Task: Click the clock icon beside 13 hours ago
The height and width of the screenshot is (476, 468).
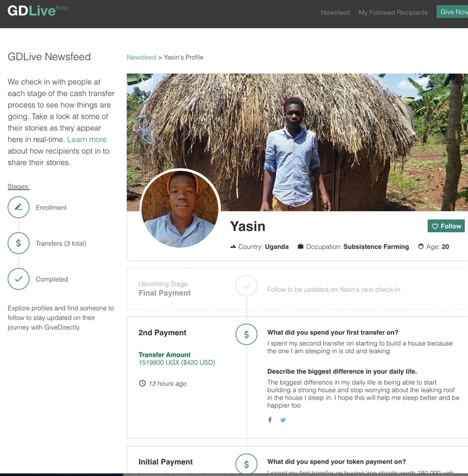Action: [x=142, y=383]
